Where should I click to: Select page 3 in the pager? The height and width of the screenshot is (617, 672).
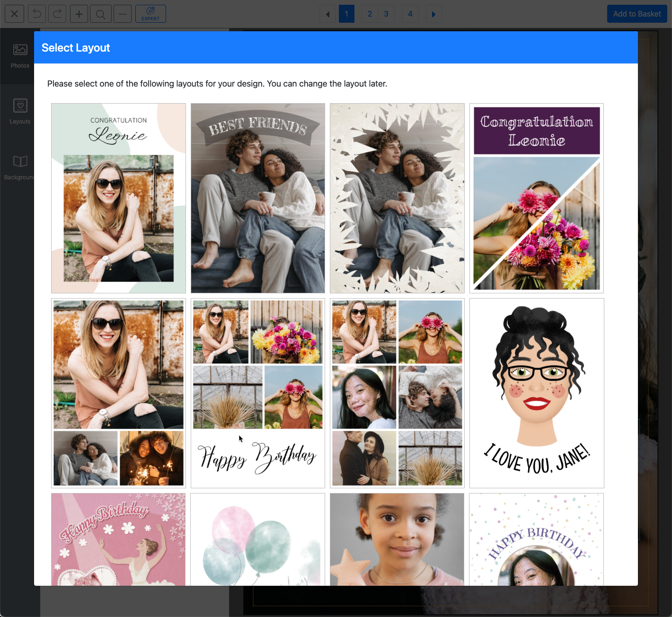386,14
